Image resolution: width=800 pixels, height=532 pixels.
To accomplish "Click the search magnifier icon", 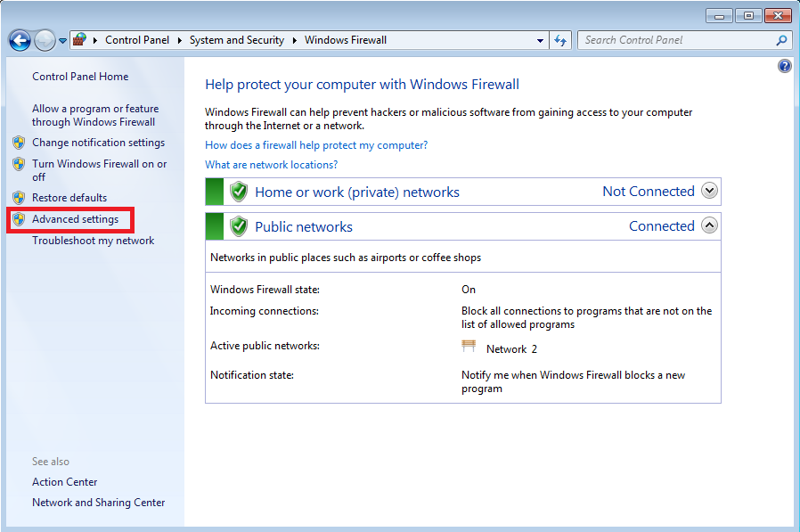I will click(781, 40).
